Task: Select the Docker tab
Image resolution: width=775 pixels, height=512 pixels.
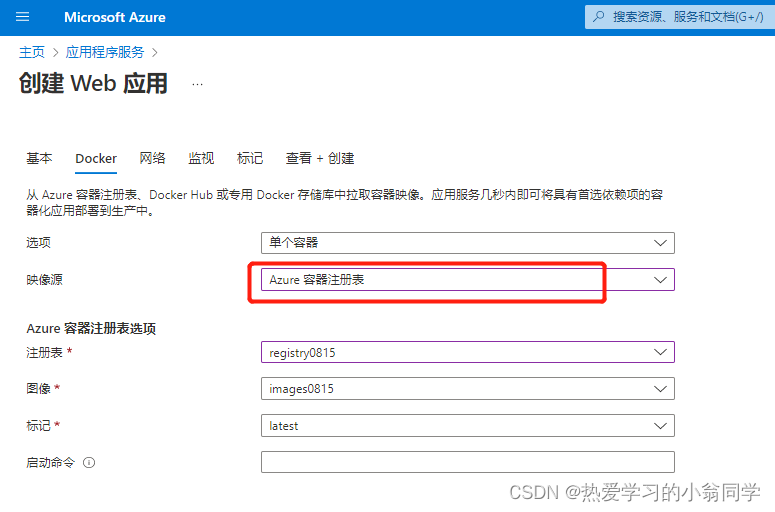Action: click(96, 159)
